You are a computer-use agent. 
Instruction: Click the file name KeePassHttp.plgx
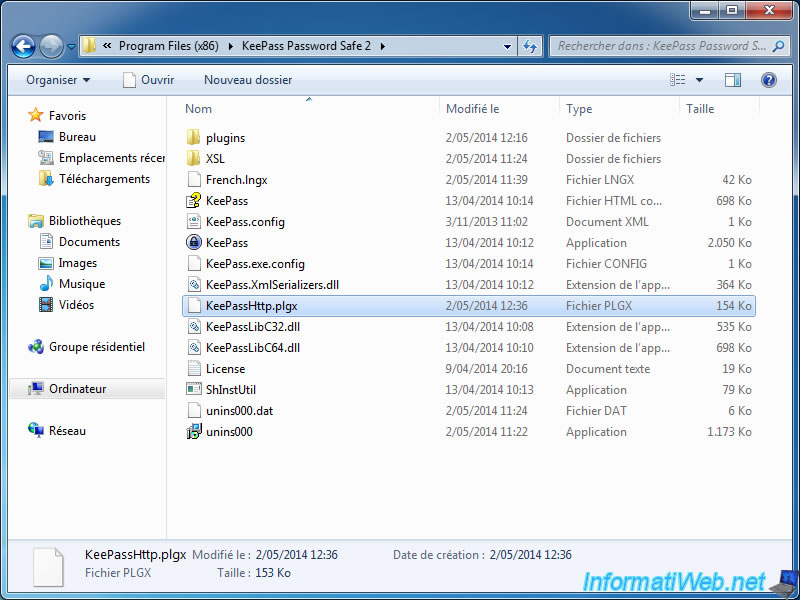[252, 306]
